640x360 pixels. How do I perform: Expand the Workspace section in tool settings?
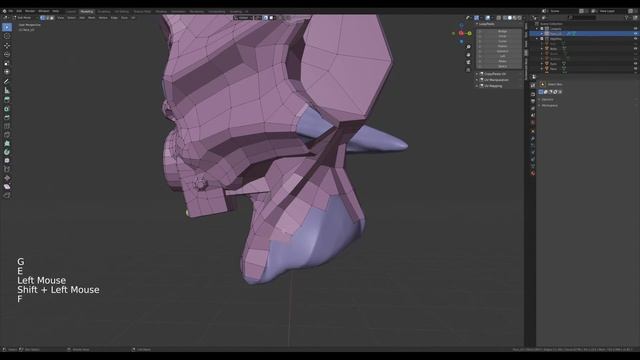click(x=549, y=106)
